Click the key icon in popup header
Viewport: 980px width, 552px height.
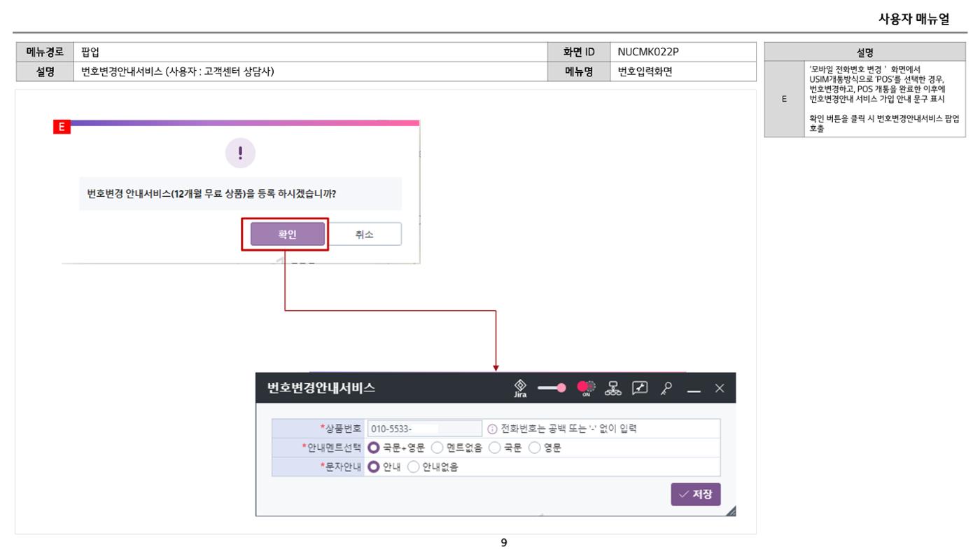click(x=666, y=387)
